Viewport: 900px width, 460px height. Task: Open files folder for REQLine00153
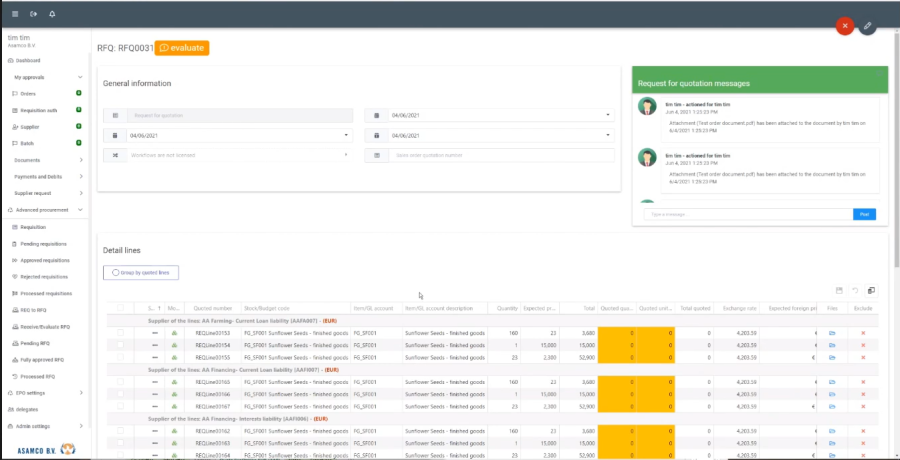point(832,332)
